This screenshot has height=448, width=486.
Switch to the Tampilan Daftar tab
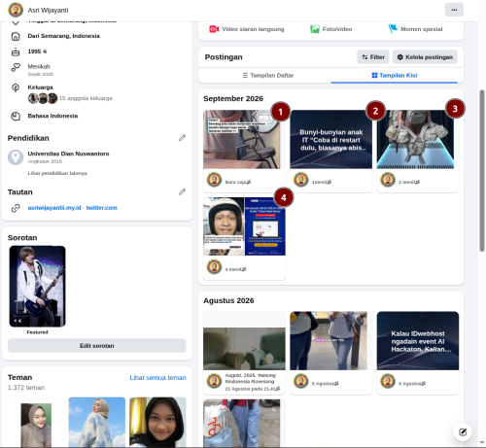click(x=268, y=76)
